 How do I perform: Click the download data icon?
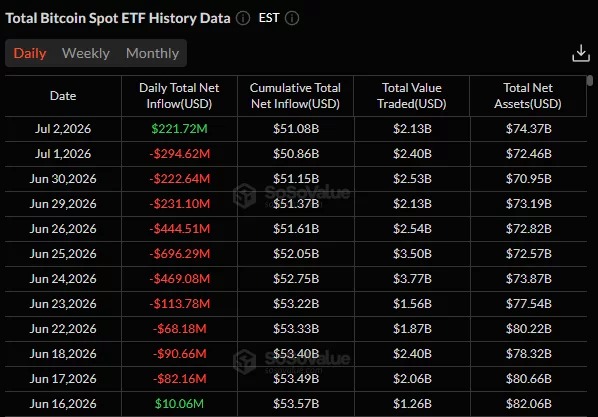pos(581,53)
